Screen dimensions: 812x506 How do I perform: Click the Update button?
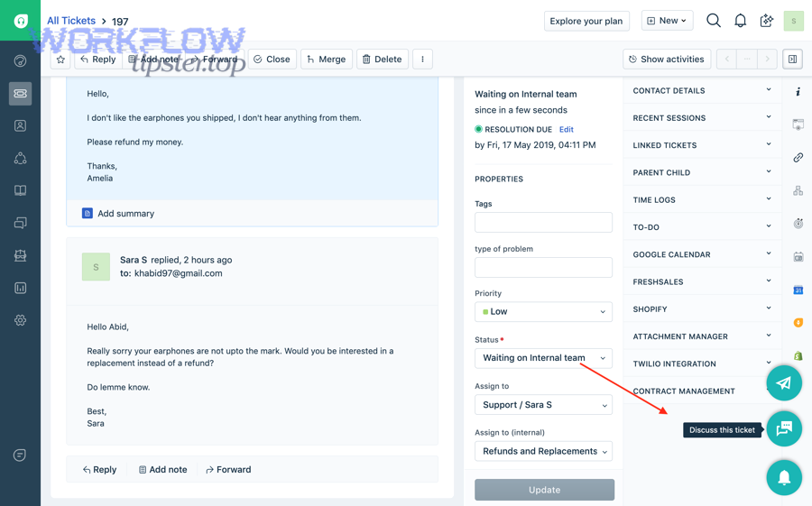[x=544, y=490]
